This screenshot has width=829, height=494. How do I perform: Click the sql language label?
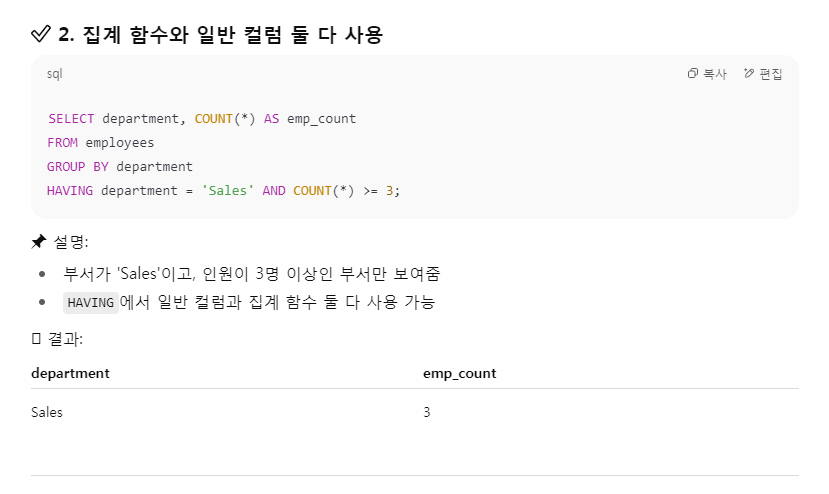(x=54, y=74)
